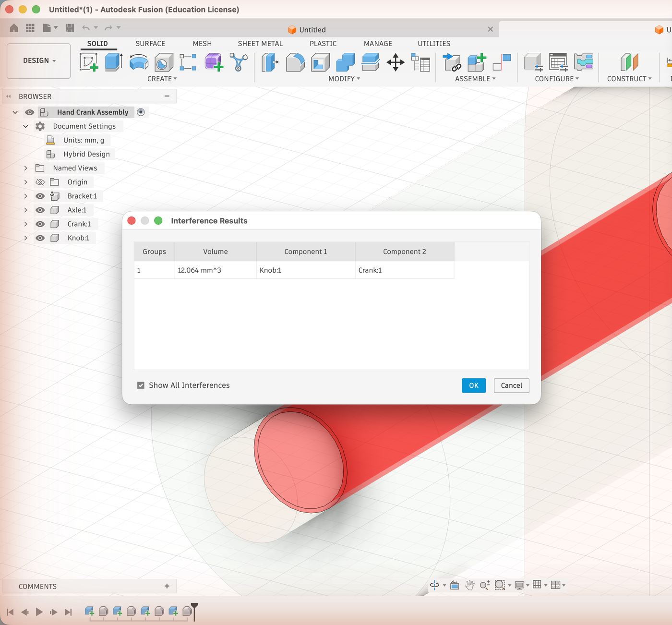Hide the Knob:1 component
This screenshot has width=672, height=625.
(x=40, y=238)
